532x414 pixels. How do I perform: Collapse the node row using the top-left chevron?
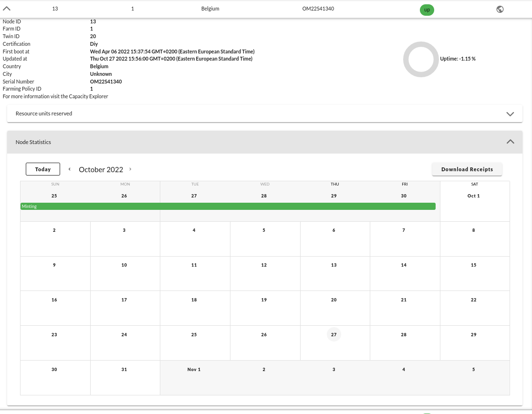click(6, 8)
